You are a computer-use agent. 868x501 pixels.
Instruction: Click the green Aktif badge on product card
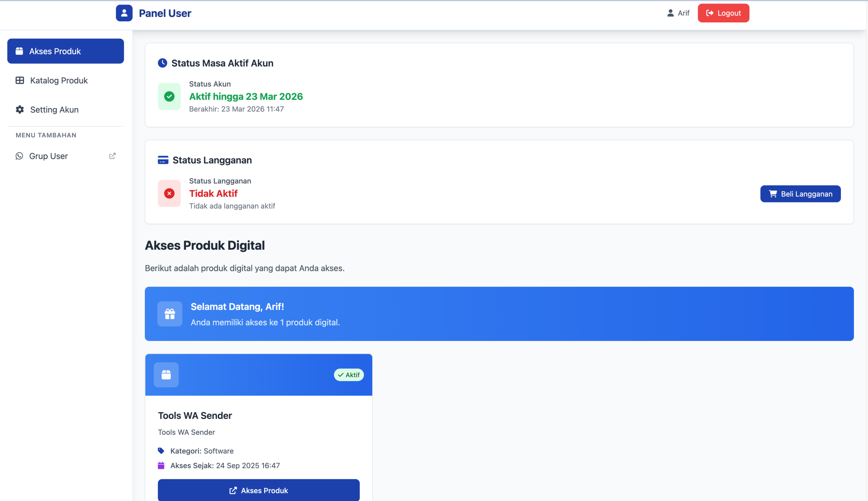click(349, 375)
